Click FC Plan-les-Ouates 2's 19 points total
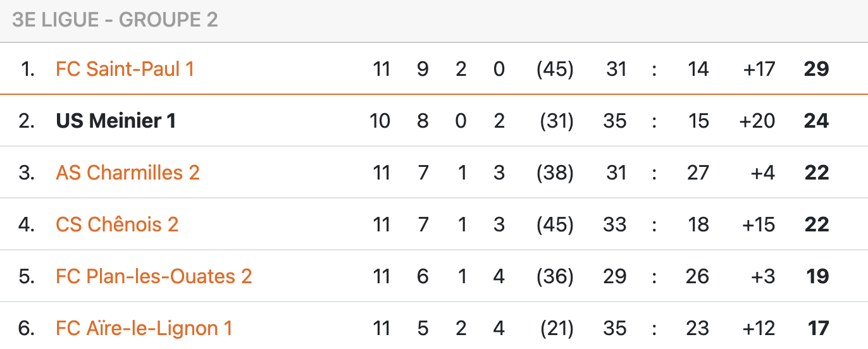868x349 pixels. coord(817,276)
